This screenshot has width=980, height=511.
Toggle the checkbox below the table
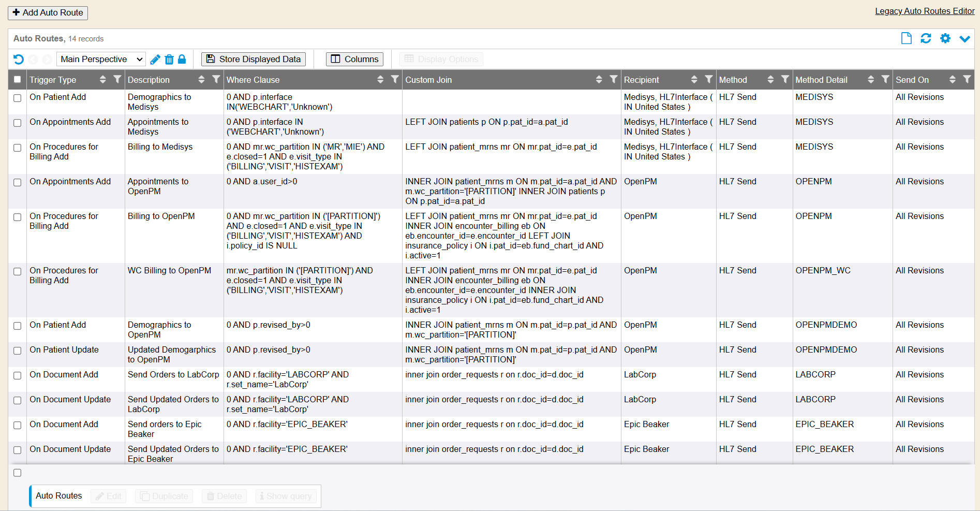18,473
